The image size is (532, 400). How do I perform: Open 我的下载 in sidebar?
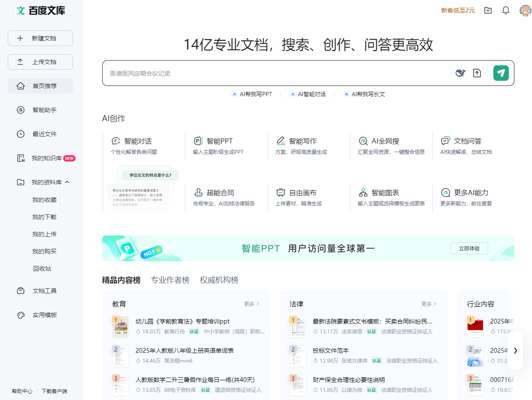(x=44, y=217)
